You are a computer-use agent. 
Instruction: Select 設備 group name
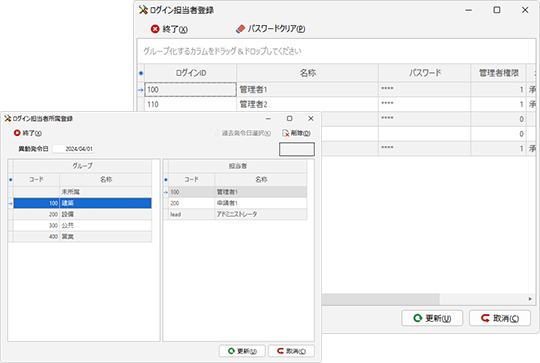[x=105, y=214]
